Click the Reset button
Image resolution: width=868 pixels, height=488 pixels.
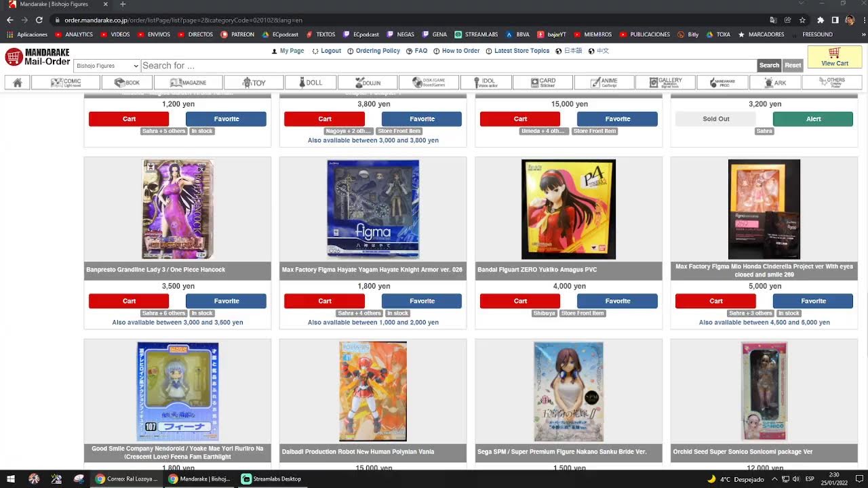click(793, 66)
